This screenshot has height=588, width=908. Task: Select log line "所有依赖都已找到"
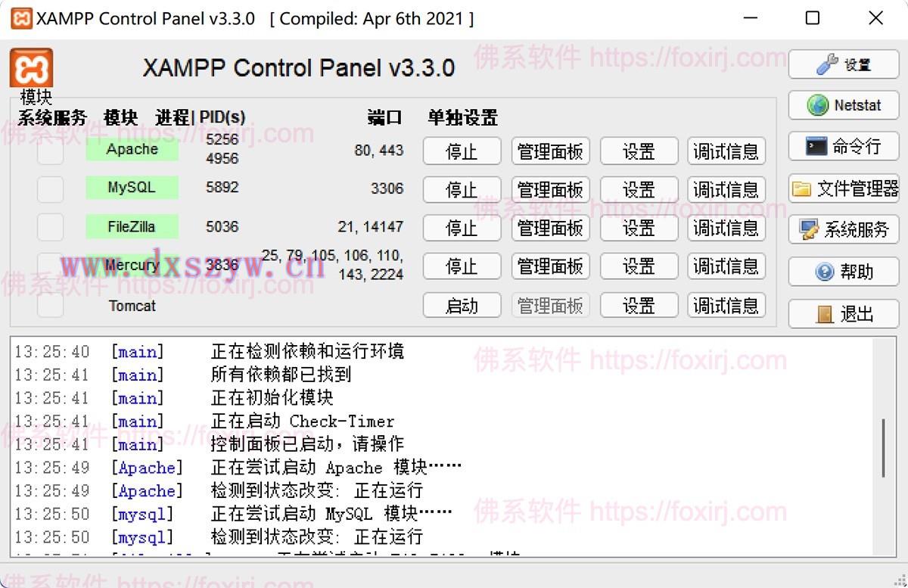click(x=281, y=375)
